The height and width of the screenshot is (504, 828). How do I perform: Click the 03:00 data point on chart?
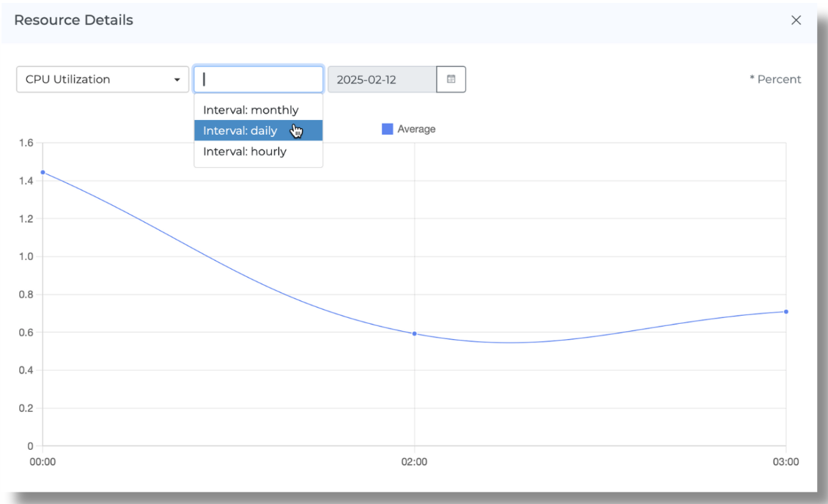coord(786,311)
